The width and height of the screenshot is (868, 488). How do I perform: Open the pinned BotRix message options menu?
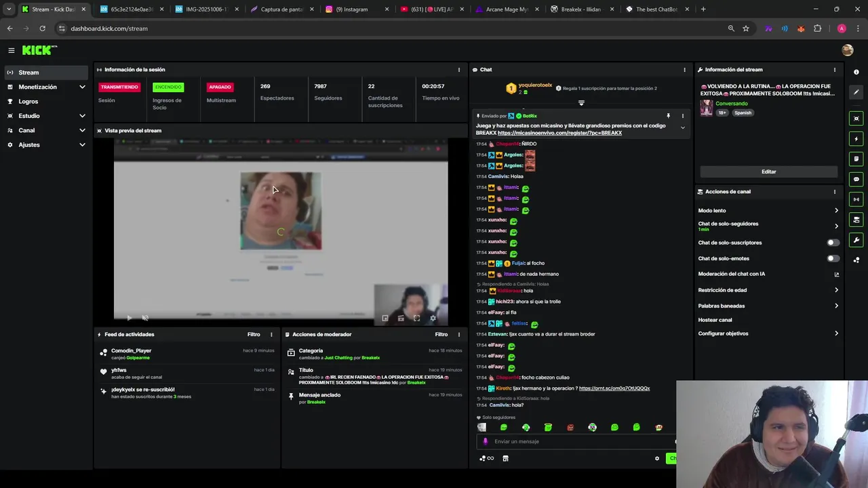click(683, 116)
